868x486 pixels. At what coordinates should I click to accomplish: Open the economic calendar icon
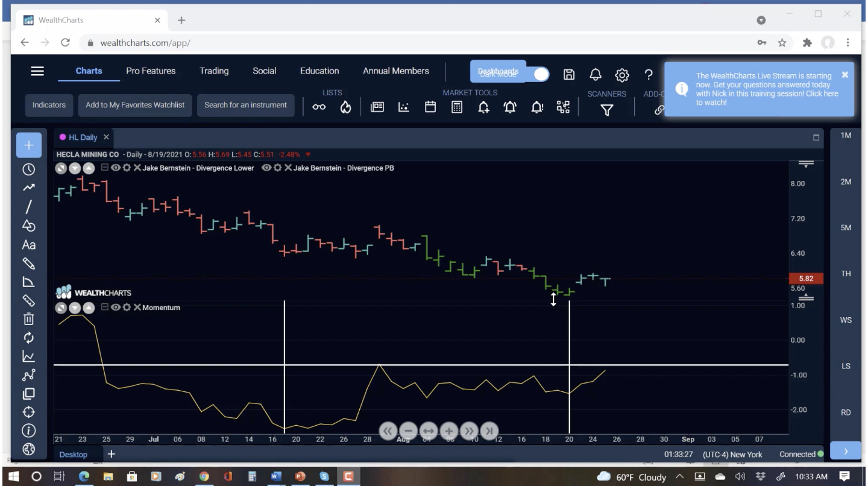[430, 107]
